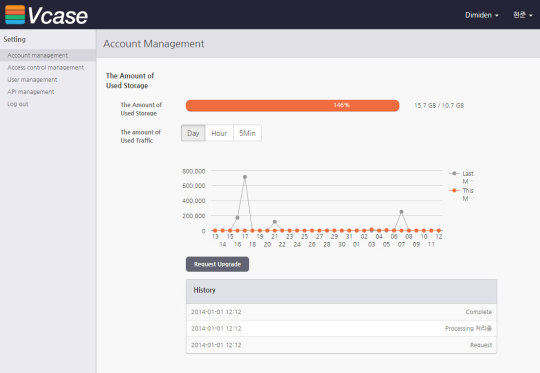Select the history row marked Request
The width and height of the screenshot is (540, 373).
pos(341,345)
